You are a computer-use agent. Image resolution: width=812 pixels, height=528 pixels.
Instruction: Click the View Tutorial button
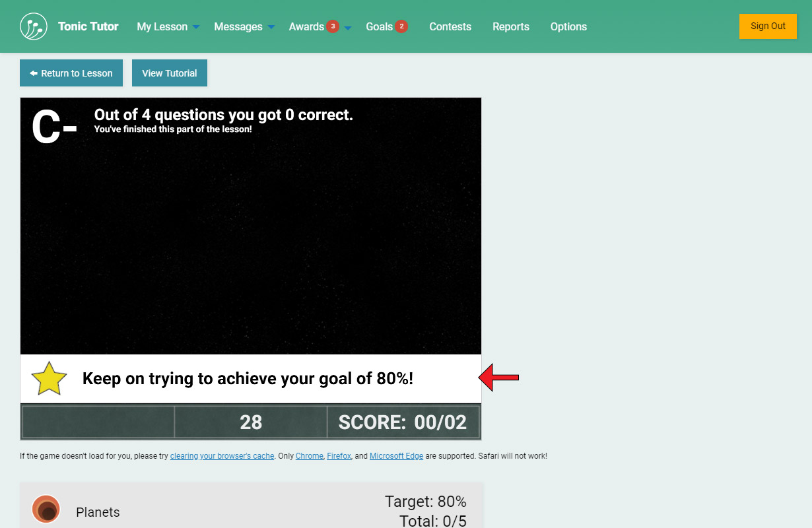click(x=170, y=73)
